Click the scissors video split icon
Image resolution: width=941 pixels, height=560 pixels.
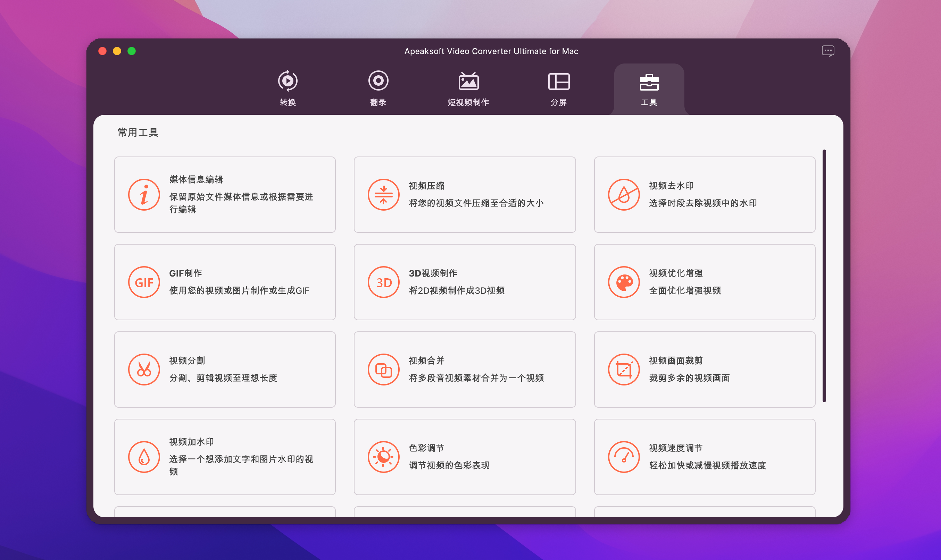144,370
